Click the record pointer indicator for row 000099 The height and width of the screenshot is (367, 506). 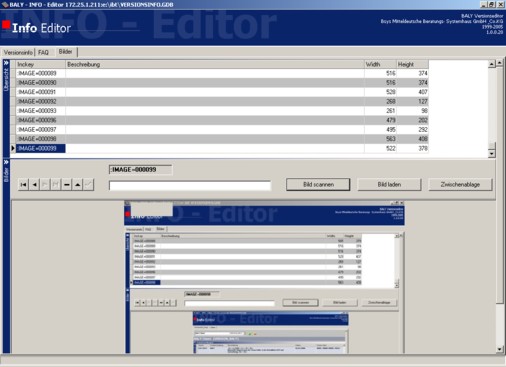point(13,148)
